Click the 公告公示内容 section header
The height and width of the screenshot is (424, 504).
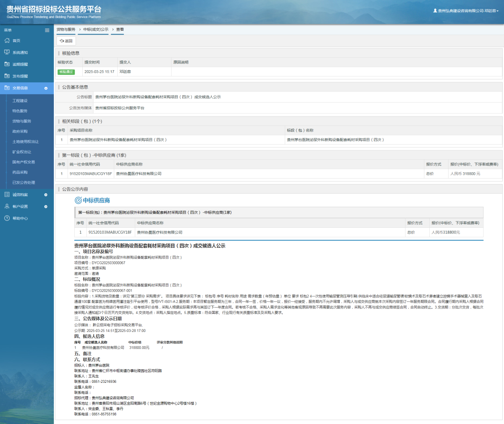75,189
